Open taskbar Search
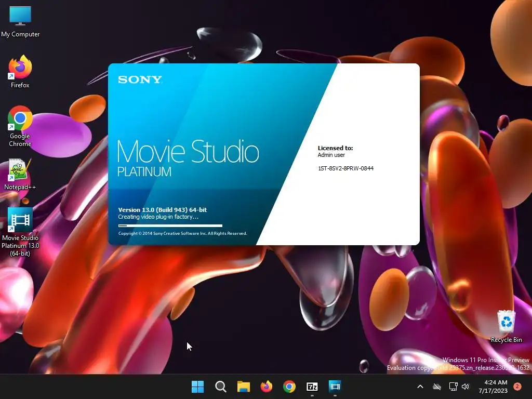Viewport: 532px width, 399px height. pos(220,387)
